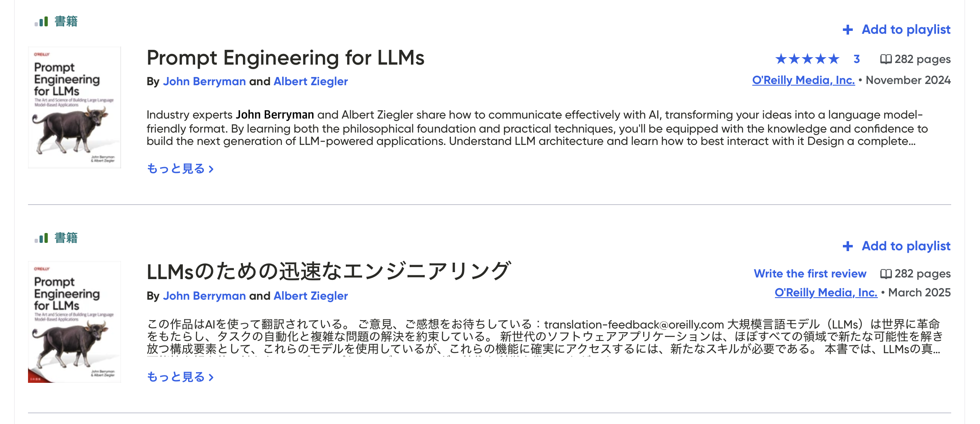Open John Berryman's author link on first book
The image size is (980, 424).
coord(204,82)
